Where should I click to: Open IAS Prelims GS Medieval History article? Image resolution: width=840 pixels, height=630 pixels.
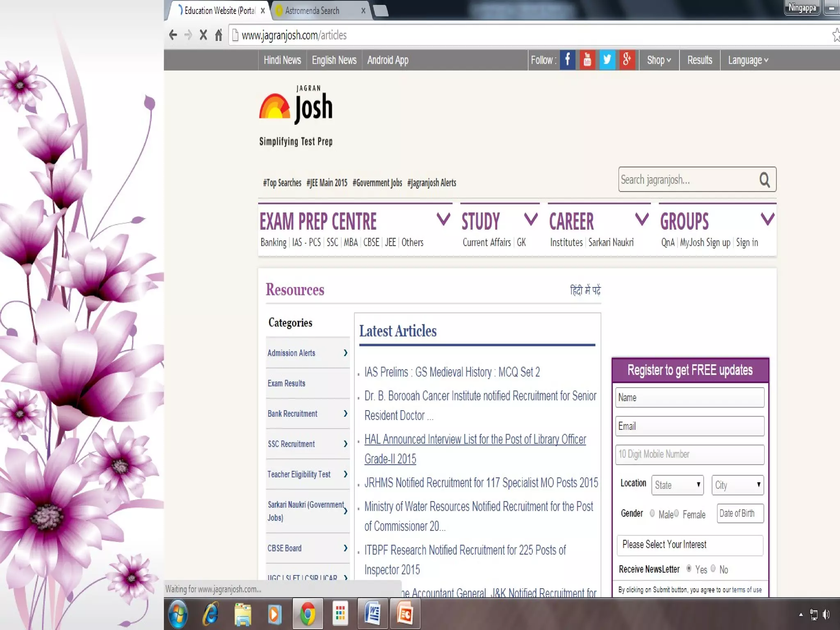(x=452, y=372)
